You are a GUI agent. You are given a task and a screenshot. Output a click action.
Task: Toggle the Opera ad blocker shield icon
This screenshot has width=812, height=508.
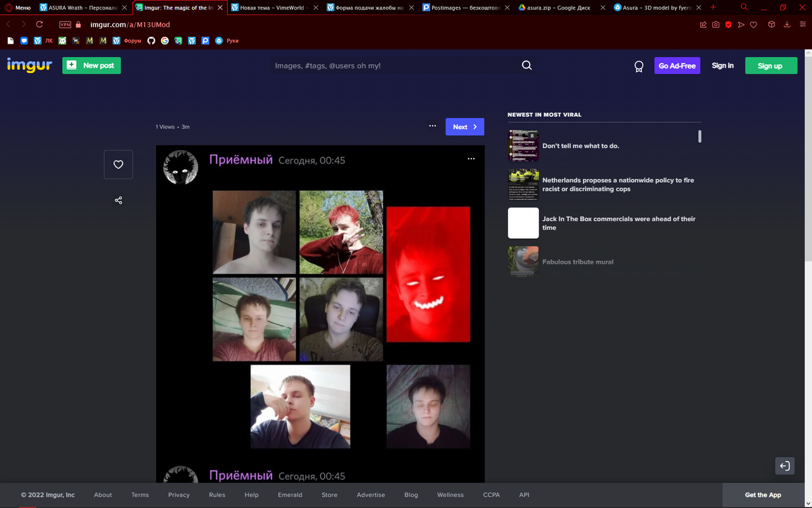(728, 25)
